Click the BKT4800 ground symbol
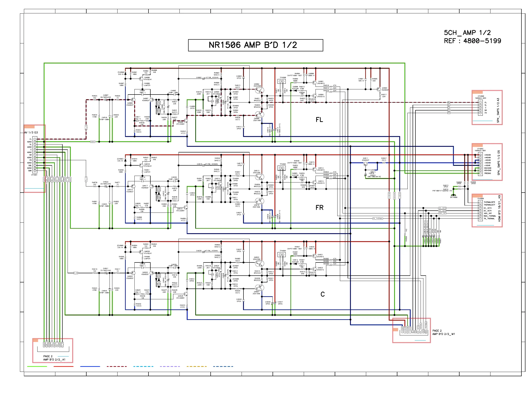Screen dimensions: 532x395 [454, 195]
